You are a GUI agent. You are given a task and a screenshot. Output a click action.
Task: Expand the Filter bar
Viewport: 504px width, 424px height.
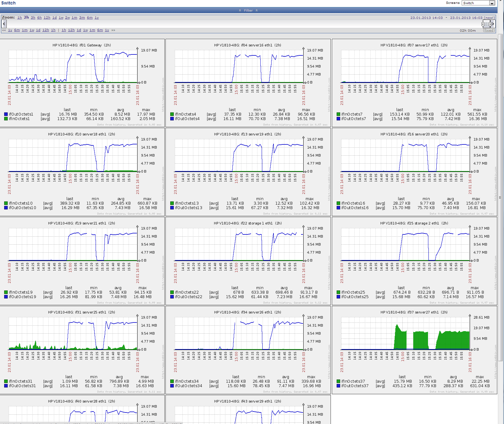coord(248,10)
